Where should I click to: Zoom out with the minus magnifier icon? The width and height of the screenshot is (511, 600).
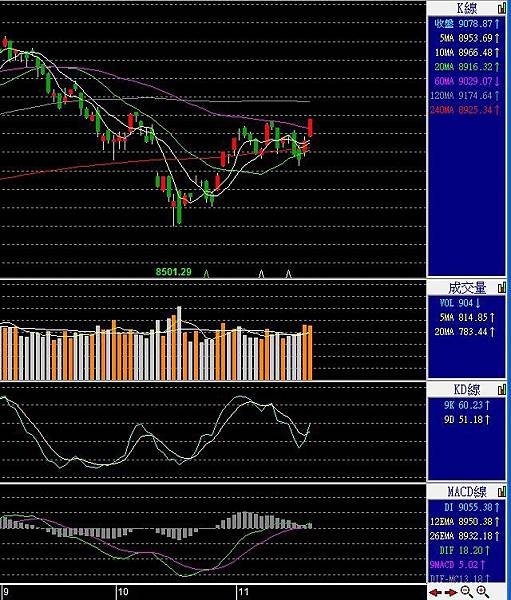(466, 592)
